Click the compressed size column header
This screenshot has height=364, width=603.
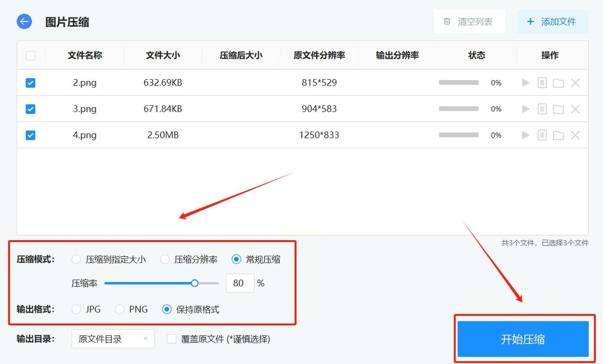[x=241, y=55]
